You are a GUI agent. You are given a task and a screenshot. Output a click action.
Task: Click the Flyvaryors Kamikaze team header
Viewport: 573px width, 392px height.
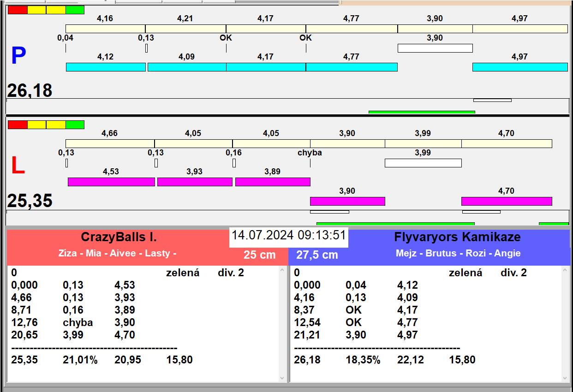[x=457, y=237]
